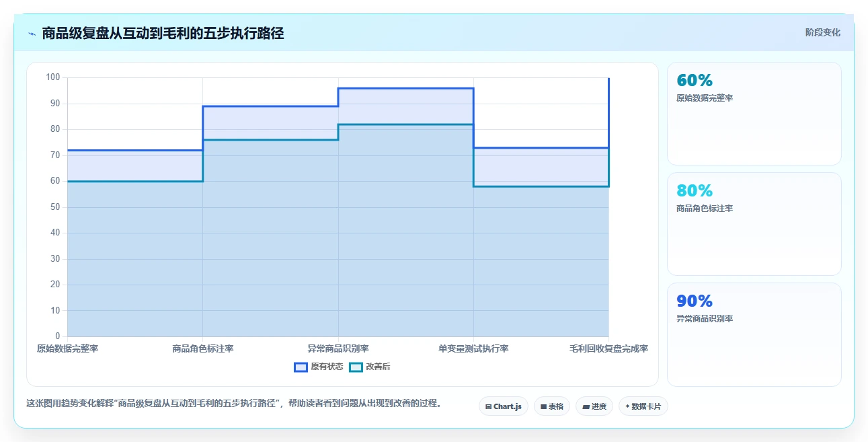Click the y-axis value 80
The height and width of the screenshot is (442, 868).
[x=55, y=129]
